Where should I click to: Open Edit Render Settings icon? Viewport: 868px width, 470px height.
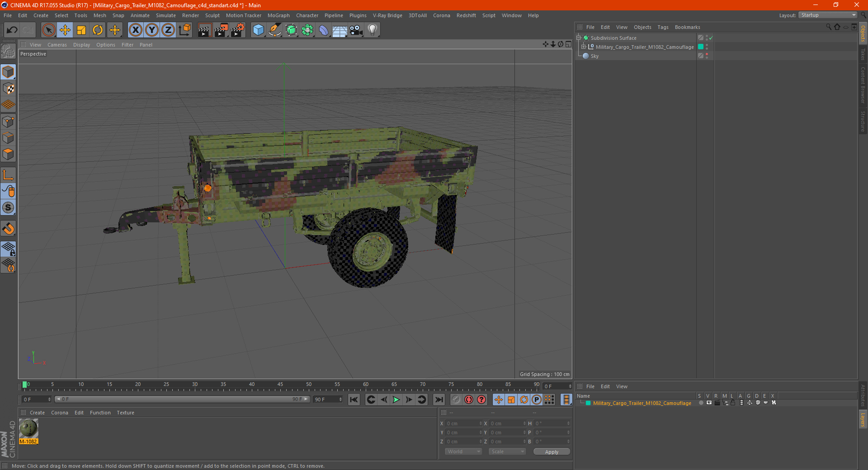pyautogui.click(x=238, y=30)
